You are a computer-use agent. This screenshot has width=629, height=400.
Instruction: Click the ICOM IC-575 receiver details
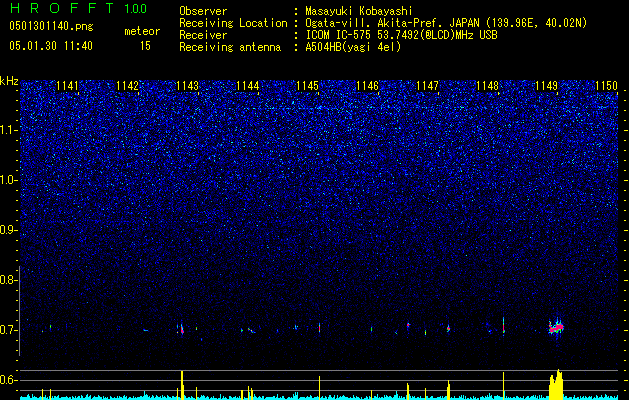(x=401, y=35)
